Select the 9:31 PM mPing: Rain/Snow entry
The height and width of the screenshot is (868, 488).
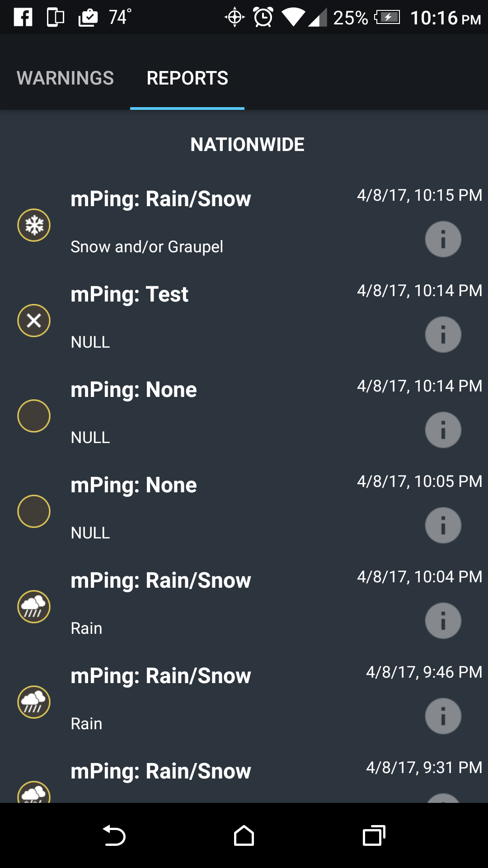pos(160,771)
